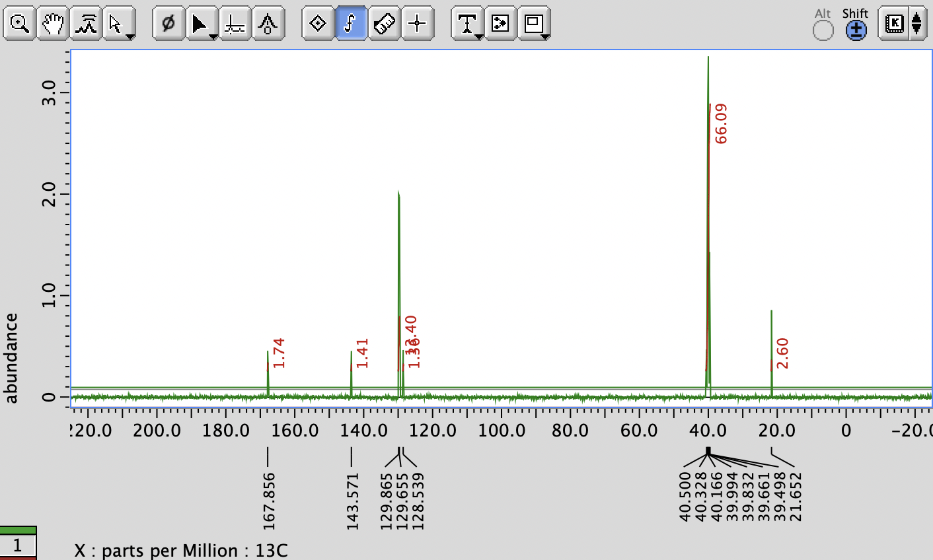Viewport: 933px width, 560px height.
Task: Click the 66.09 integral label
Action: 722,123
